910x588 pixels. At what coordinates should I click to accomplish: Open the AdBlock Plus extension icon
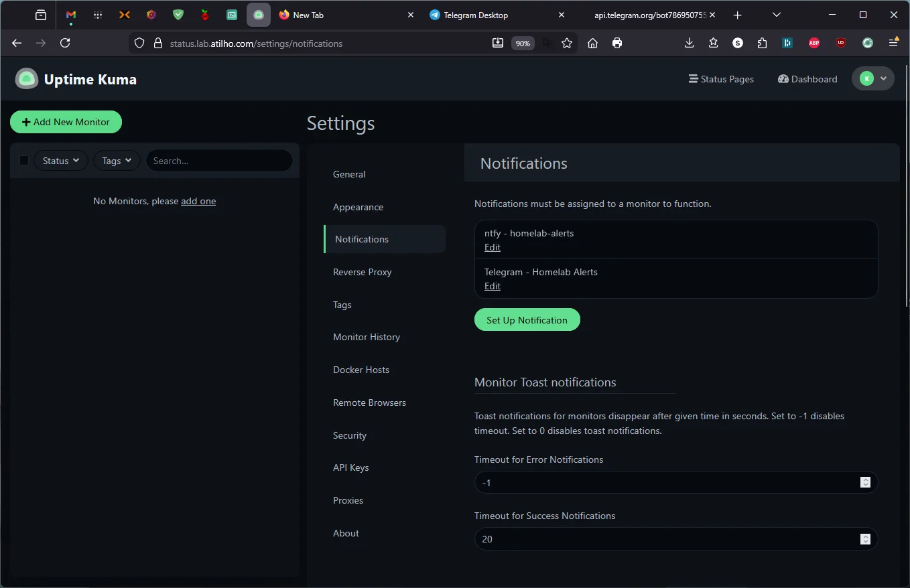(x=814, y=43)
